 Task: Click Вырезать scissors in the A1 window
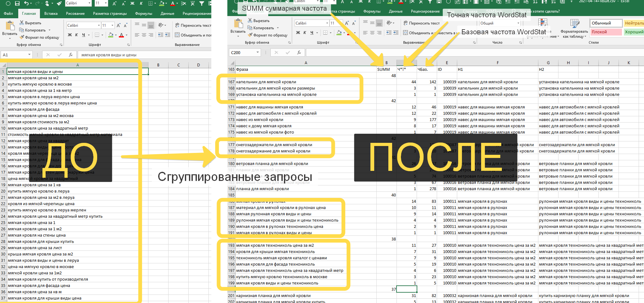22,23
